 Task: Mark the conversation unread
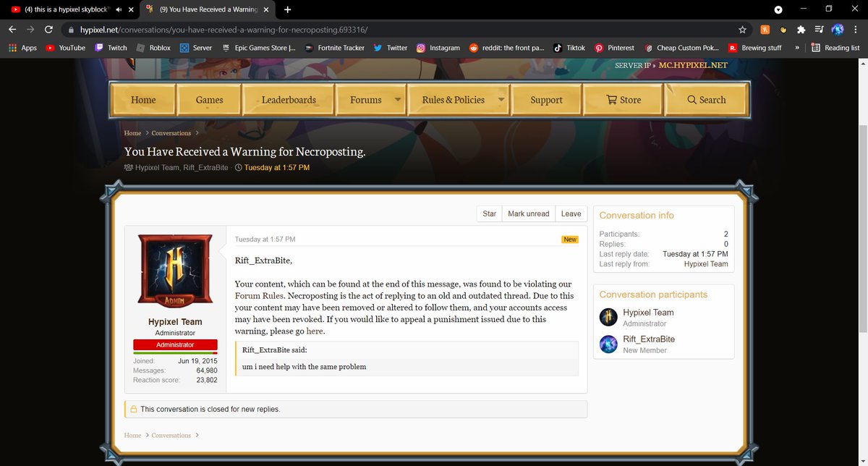[528, 213]
